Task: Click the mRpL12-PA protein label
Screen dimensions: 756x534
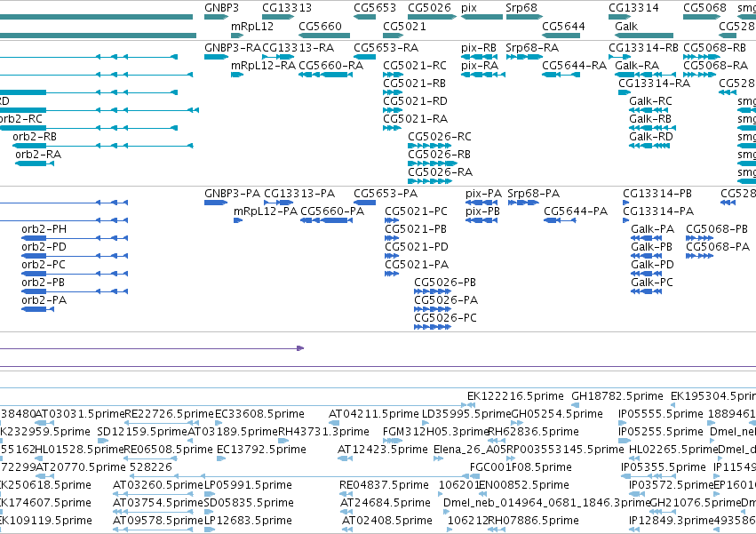Action: point(266,211)
